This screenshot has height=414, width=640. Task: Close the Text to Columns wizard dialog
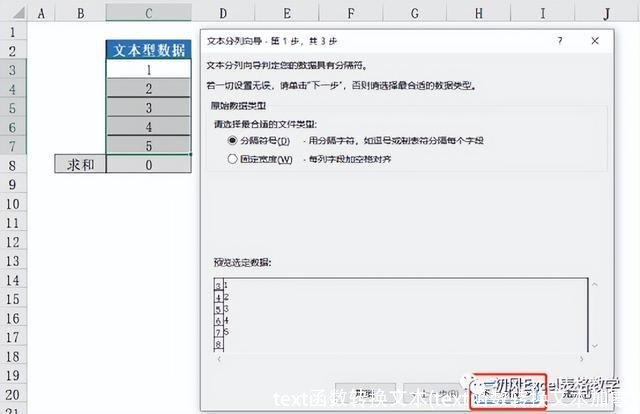[x=595, y=40]
